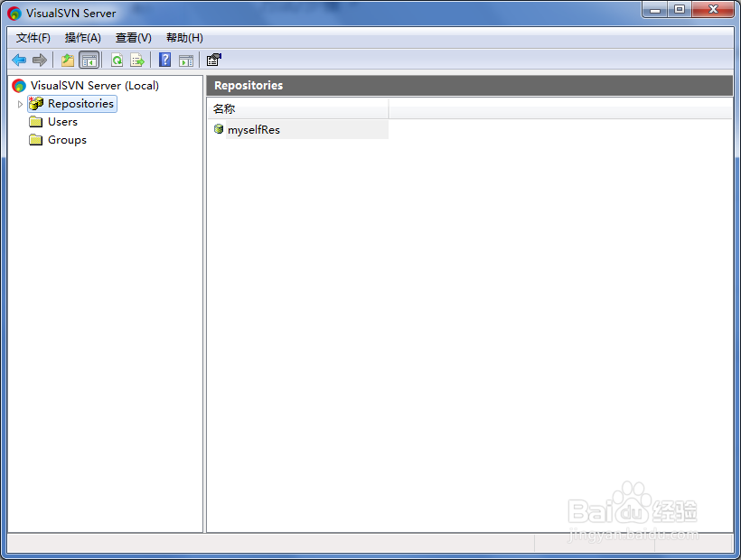Select Repositories in the tree
Screen dimensions: 741x560
(80, 103)
